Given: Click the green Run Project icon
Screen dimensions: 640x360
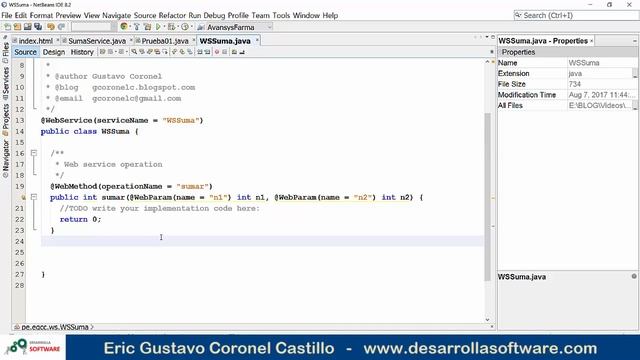Looking at the screenshot, I should [158, 27].
